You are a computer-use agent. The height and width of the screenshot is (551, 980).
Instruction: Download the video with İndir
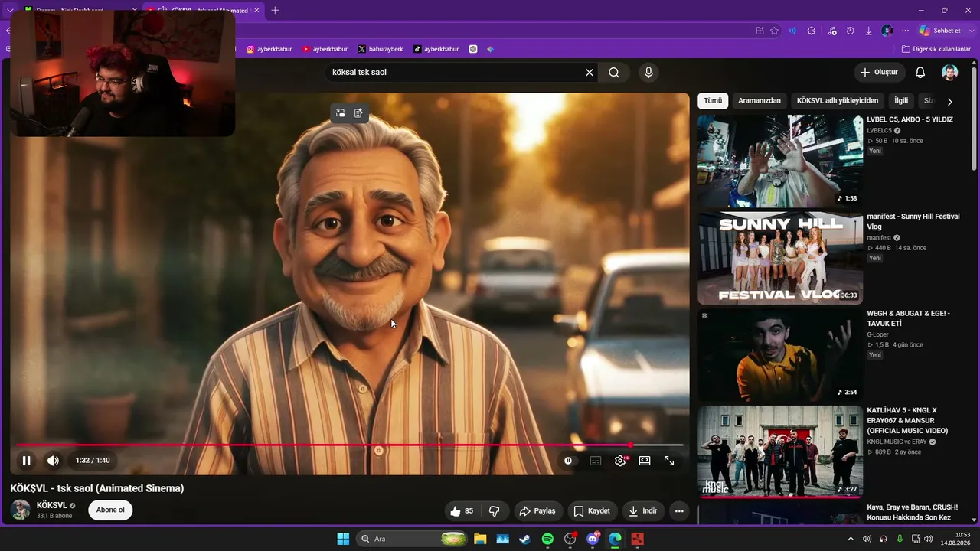click(642, 511)
